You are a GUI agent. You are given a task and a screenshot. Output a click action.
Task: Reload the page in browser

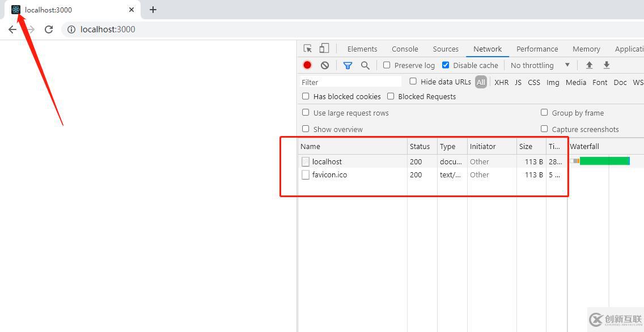point(49,29)
